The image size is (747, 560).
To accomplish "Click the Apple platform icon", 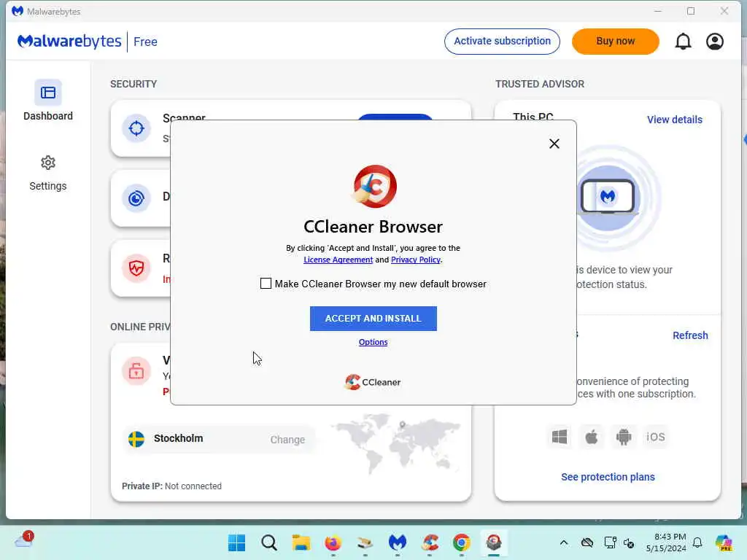I will 591,437.
